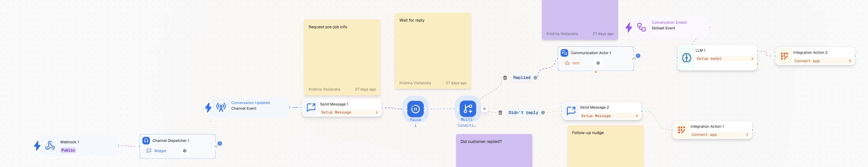Screen dimensions: 868x167
Task: Expand Connect app on Integration Action 1
Action: click(x=720, y=134)
